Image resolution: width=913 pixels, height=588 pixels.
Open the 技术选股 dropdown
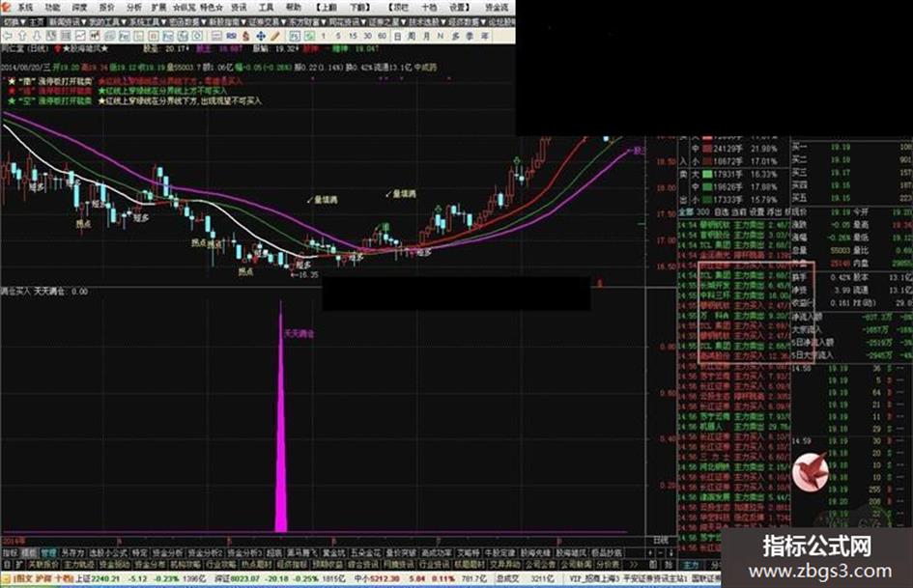pos(427,22)
